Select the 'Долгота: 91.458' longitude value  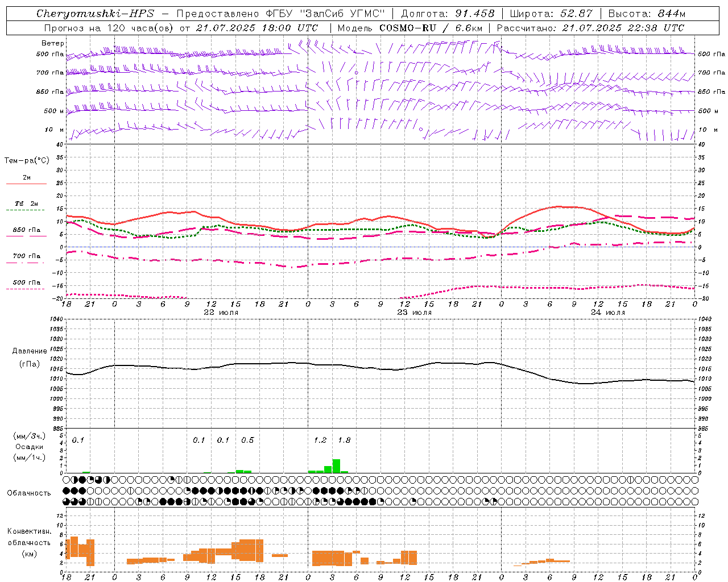pos(448,14)
